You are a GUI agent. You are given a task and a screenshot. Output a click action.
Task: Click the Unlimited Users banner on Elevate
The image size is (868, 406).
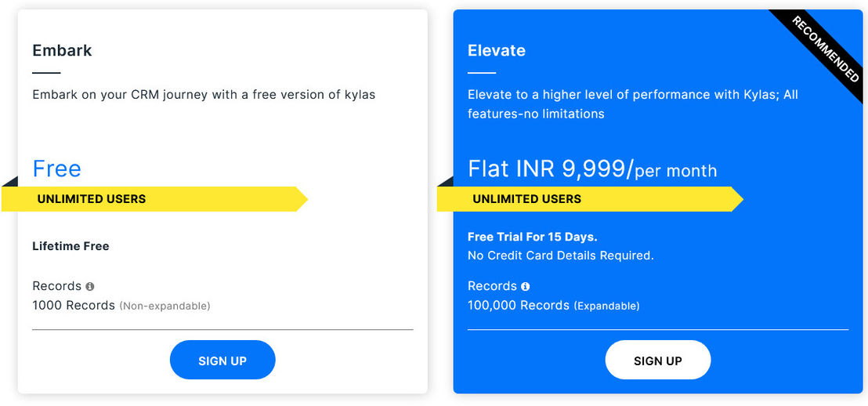click(x=590, y=199)
